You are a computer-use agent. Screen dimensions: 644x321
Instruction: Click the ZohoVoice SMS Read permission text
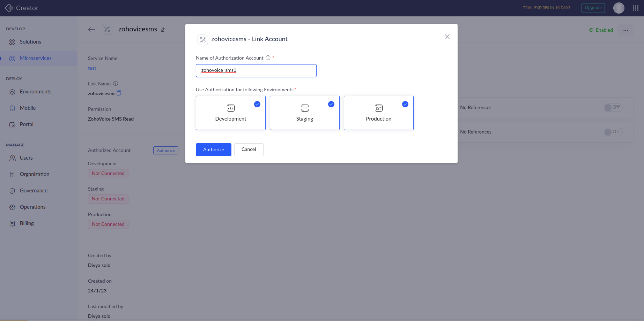pyautogui.click(x=111, y=119)
